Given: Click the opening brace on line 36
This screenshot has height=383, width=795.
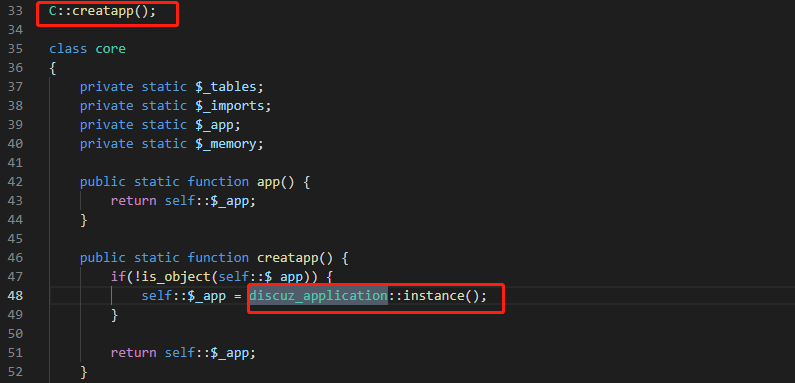Looking at the screenshot, I should (52, 68).
